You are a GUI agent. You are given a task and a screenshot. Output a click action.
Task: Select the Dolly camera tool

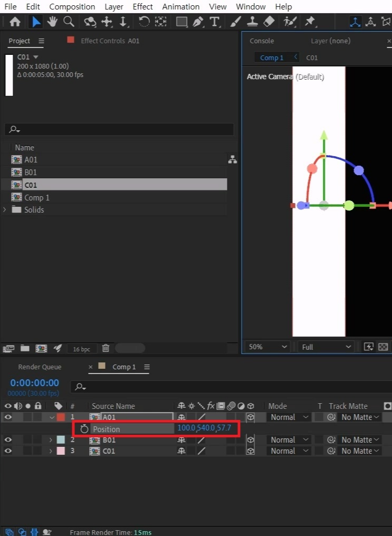click(x=123, y=22)
